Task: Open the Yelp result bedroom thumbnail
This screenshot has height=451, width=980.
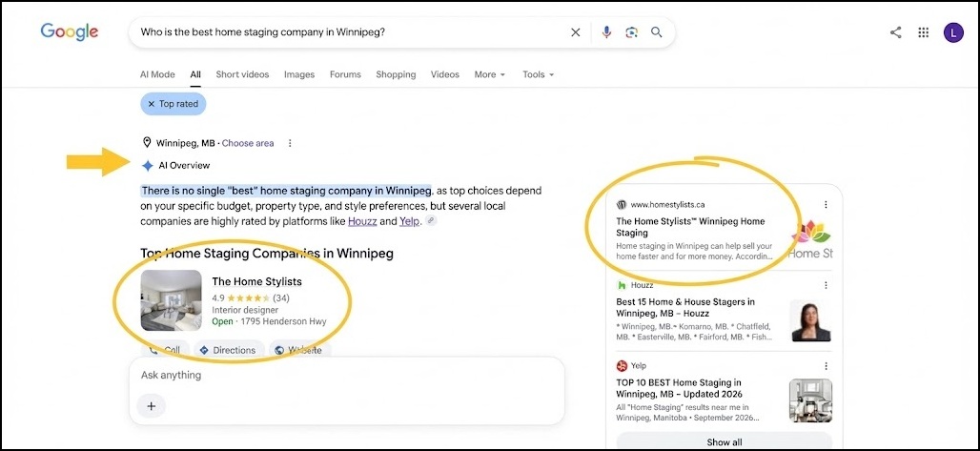Action: tap(811, 400)
